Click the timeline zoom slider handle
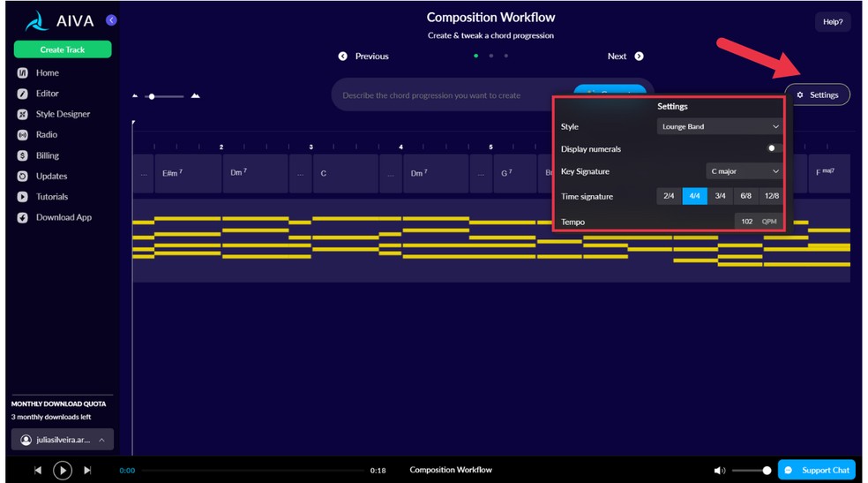Viewport: 868px width, 483px height. (152, 96)
